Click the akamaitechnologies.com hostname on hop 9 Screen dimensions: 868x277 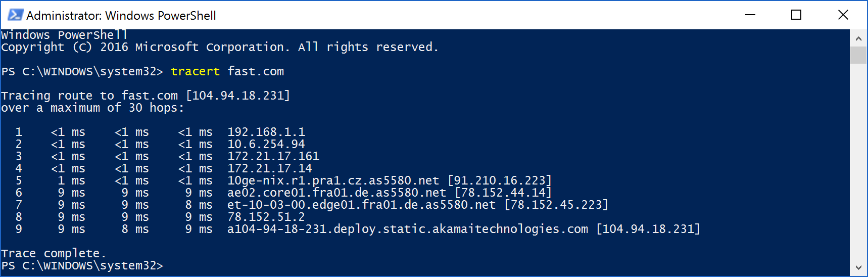[408, 229]
